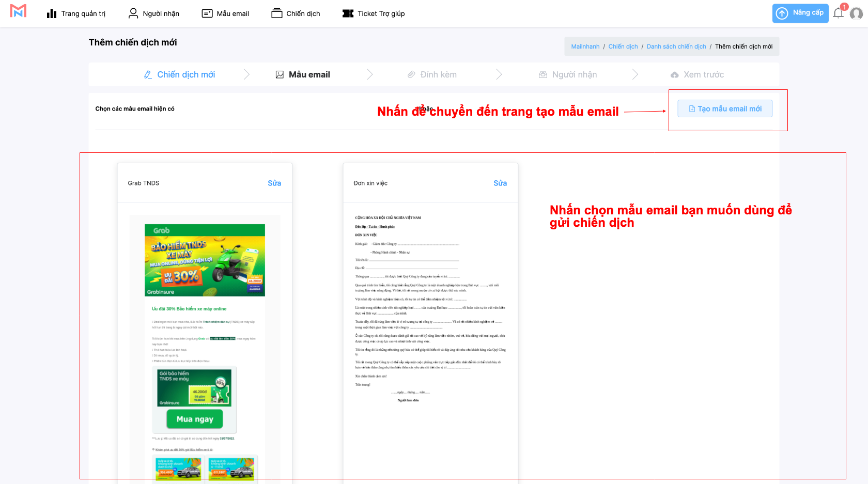The width and height of the screenshot is (868, 484).
Task: Click the Nâng cấp upgrade button
Action: tap(800, 13)
